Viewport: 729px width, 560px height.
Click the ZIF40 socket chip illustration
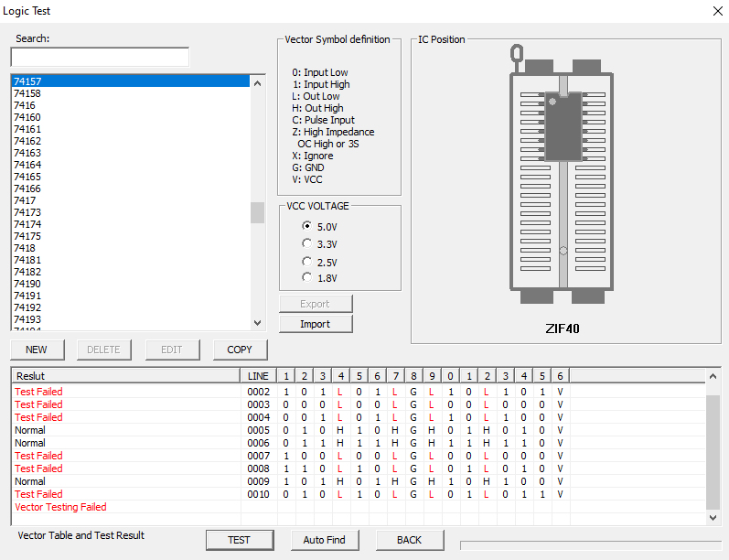[x=563, y=175]
